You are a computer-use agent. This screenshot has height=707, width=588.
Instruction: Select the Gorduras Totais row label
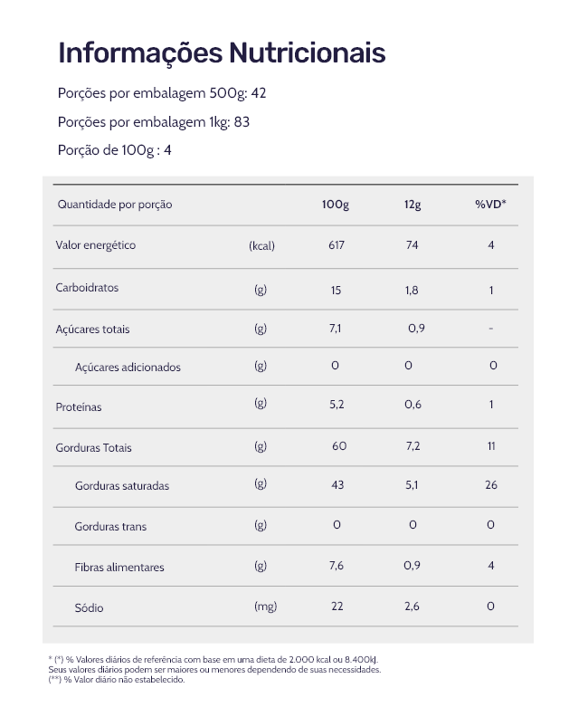point(94,448)
